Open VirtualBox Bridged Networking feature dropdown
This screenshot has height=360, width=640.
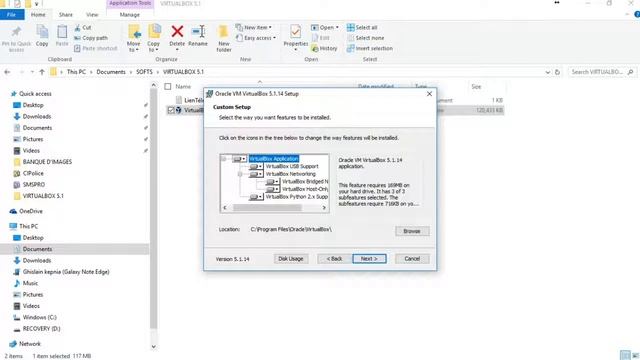(272, 182)
